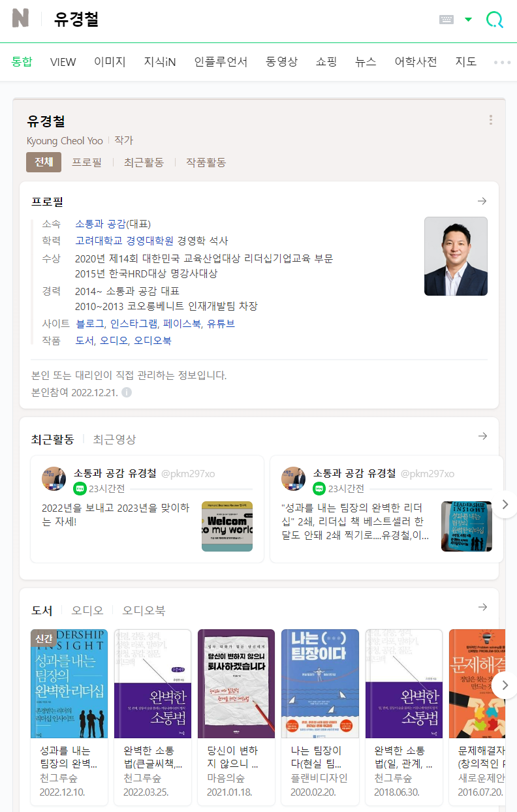Open the 어학사전 tab
This screenshot has width=517, height=812.
point(416,62)
